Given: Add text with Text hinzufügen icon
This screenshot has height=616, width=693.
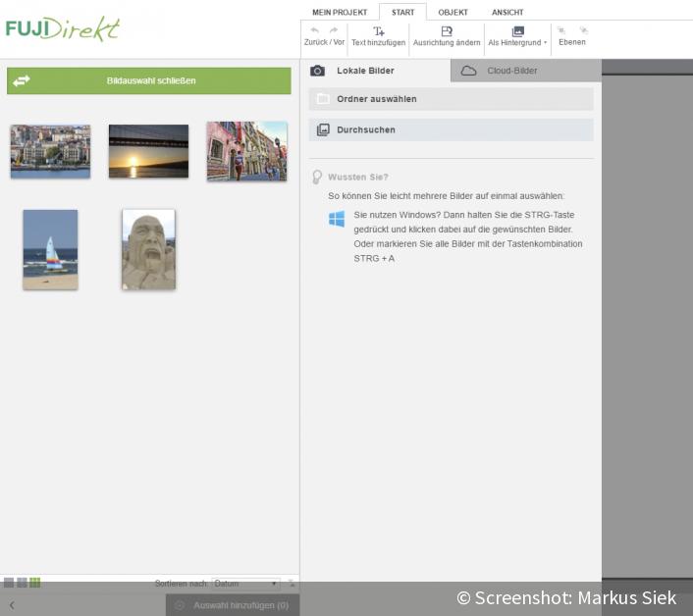Looking at the screenshot, I should coord(378,31).
